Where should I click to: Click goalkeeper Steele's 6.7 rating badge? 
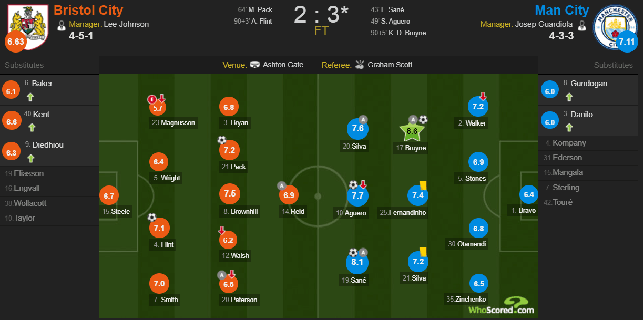click(x=109, y=197)
